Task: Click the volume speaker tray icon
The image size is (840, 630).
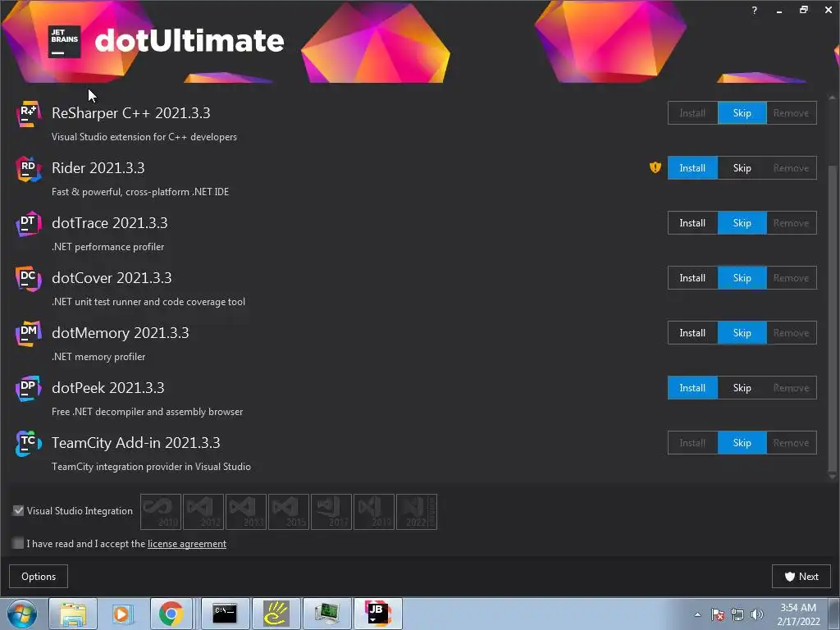Action: point(757,614)
